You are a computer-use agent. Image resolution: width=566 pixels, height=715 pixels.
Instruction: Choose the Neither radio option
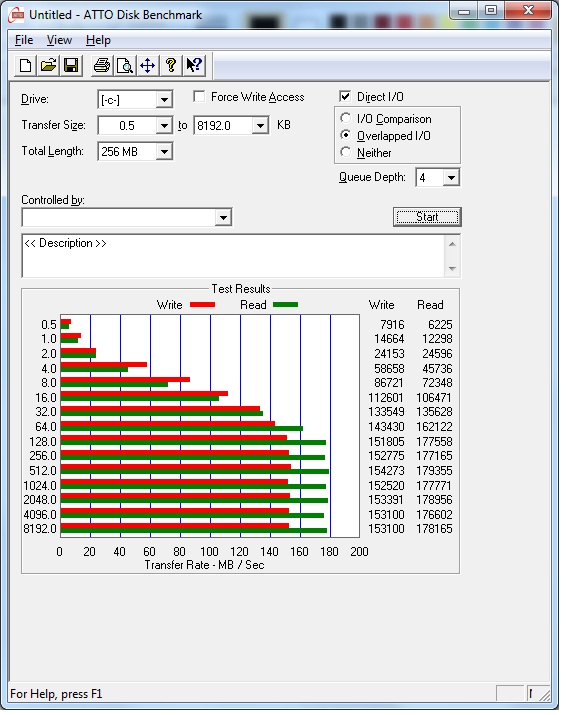[346, 152]
